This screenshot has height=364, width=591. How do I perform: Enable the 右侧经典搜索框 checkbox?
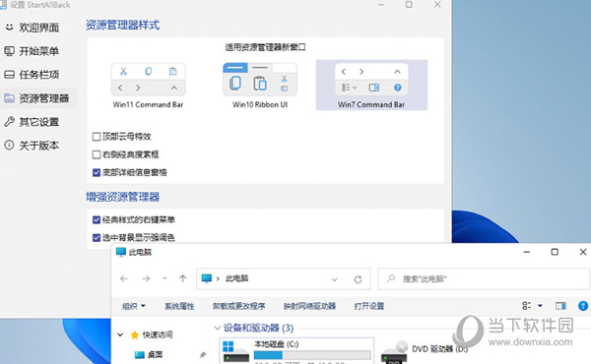pyautogui.click(x=97, y=154)
